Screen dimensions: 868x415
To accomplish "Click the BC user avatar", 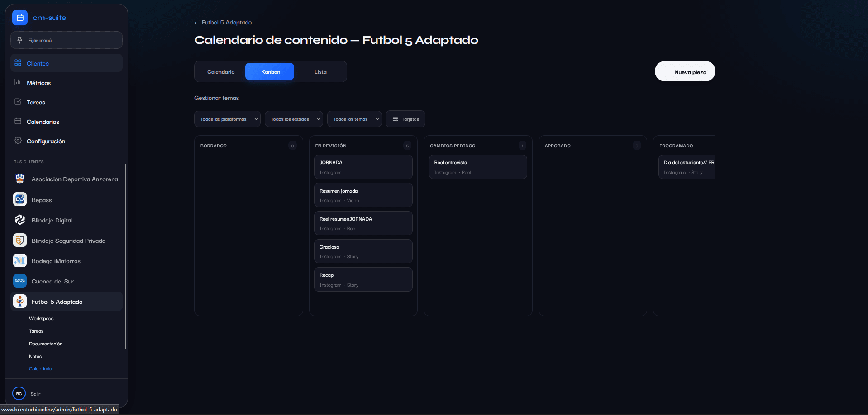I will click(19, 393).
